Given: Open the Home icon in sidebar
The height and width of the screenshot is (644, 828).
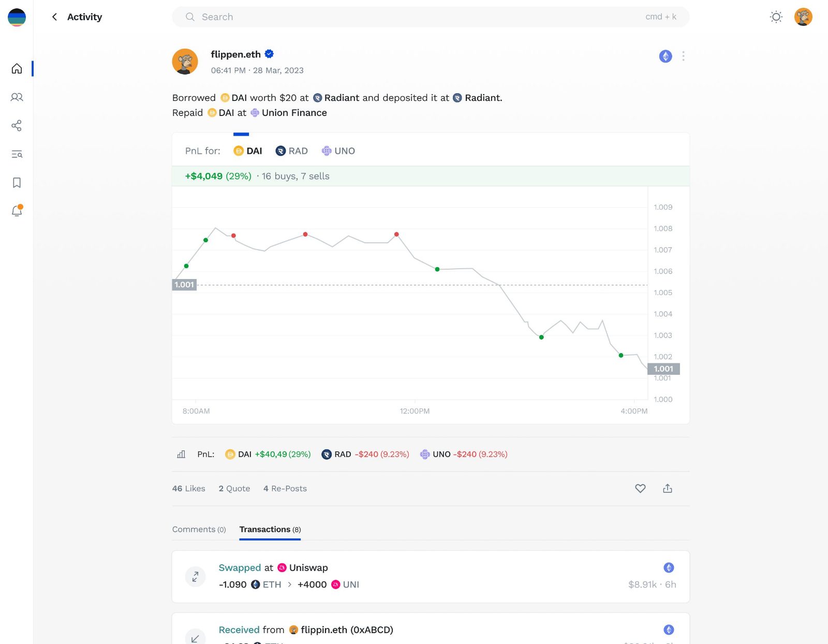Looking at the screenshot, I should 17,68.
